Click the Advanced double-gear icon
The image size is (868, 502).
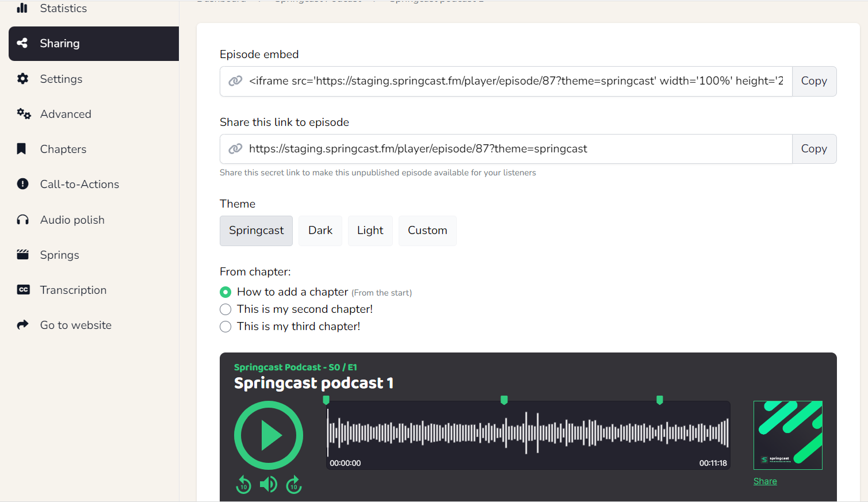tap(24, 114)
